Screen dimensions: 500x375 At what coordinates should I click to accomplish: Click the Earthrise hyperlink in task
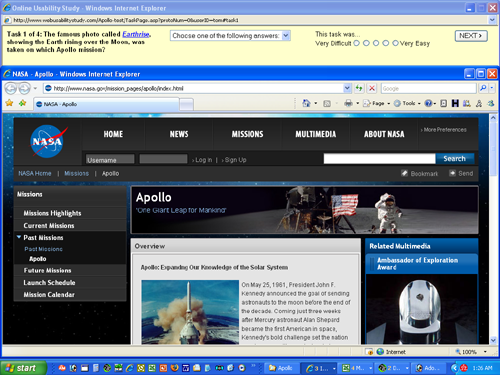(x=136, y=34)
